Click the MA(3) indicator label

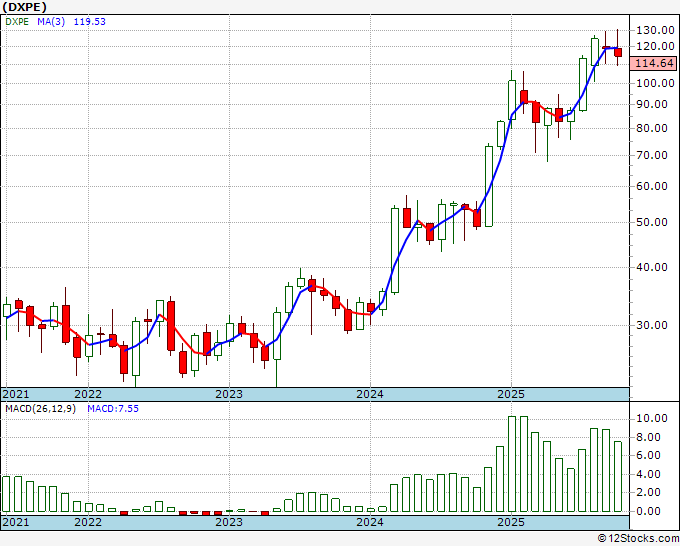click(x=51, y=22)
